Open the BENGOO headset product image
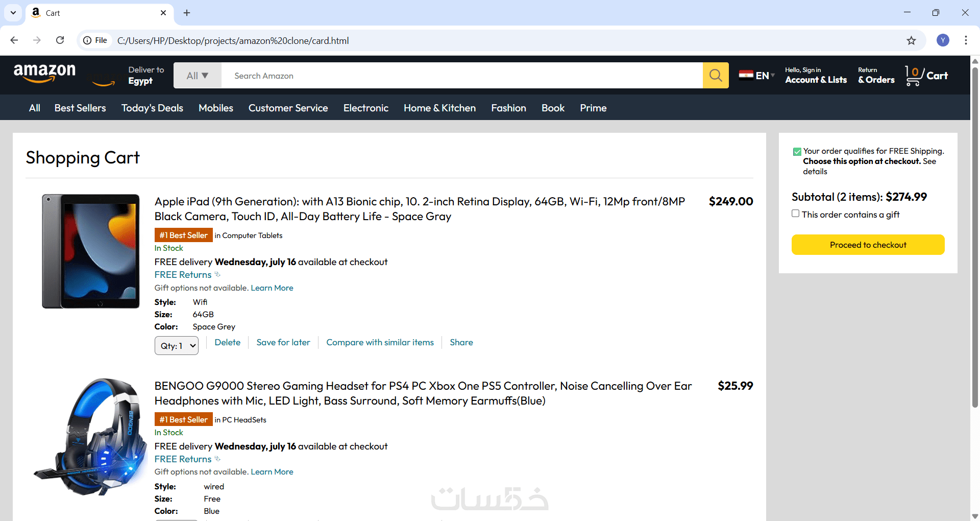The width and height of the screenshot is (980, 521). click(91, 437)
